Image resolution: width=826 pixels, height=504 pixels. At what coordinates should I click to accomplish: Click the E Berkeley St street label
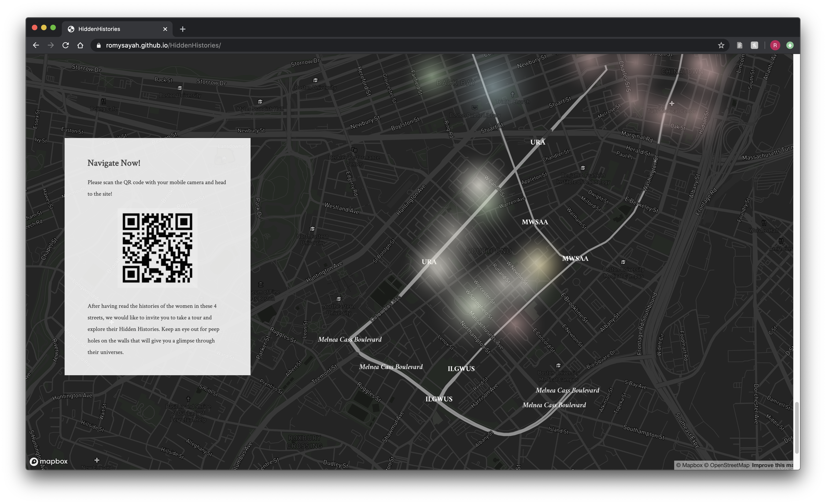[x=641, y=205]
